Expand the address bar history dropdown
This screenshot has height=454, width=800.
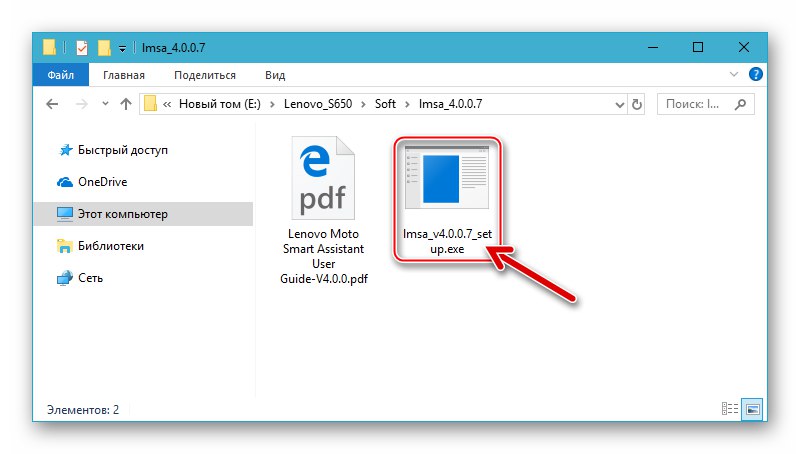click(619, 105)
